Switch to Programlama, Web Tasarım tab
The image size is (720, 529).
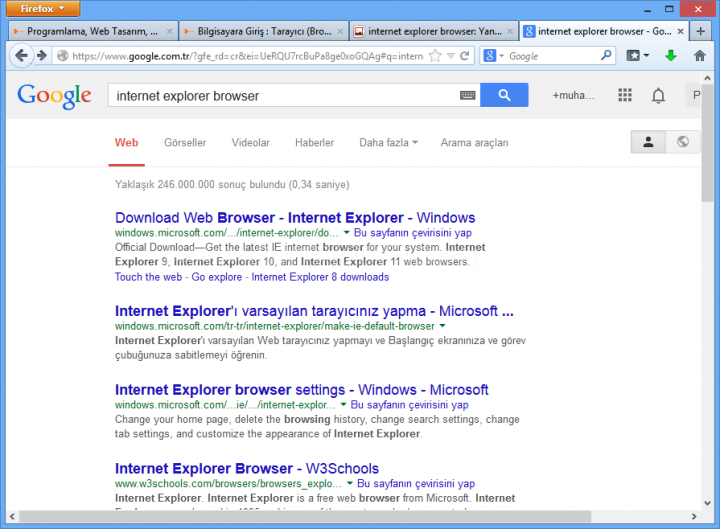click(92, 31)
